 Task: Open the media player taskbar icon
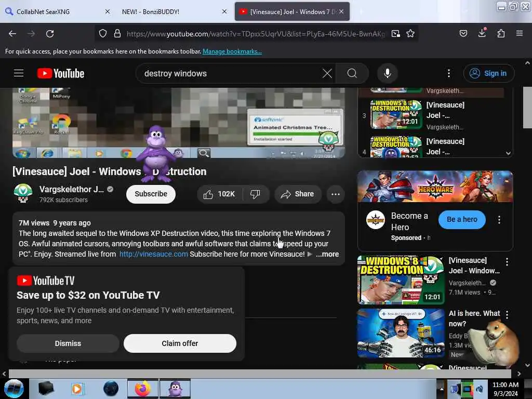[x=77, y=389]
